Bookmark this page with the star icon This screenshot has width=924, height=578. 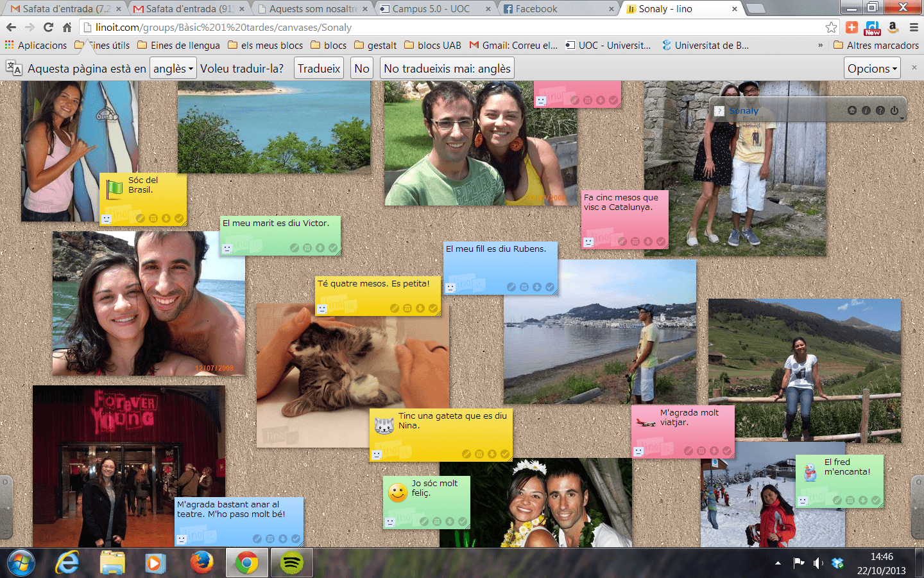[x=831, y=27]
